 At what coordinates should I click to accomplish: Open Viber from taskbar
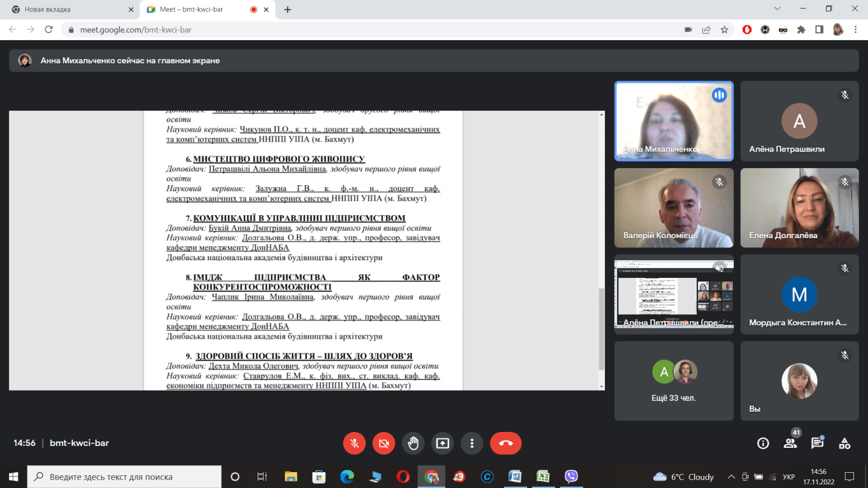pos(571,476)
